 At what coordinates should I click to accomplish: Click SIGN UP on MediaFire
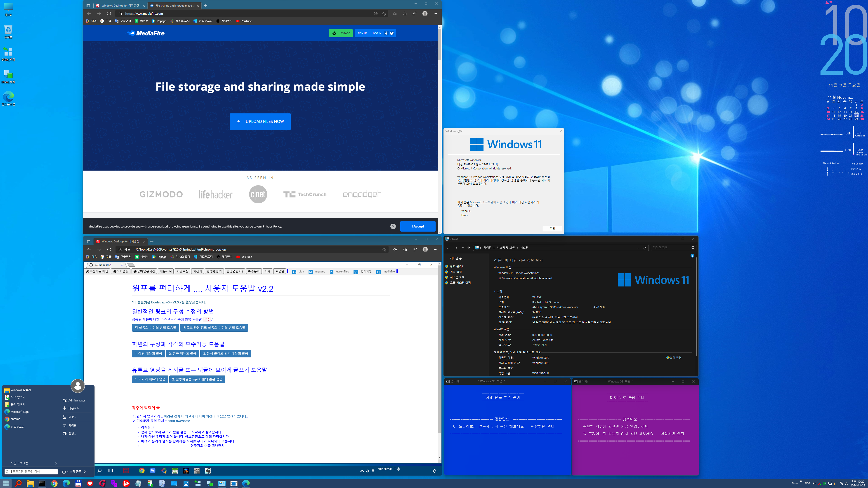click(x=362, y=33)
